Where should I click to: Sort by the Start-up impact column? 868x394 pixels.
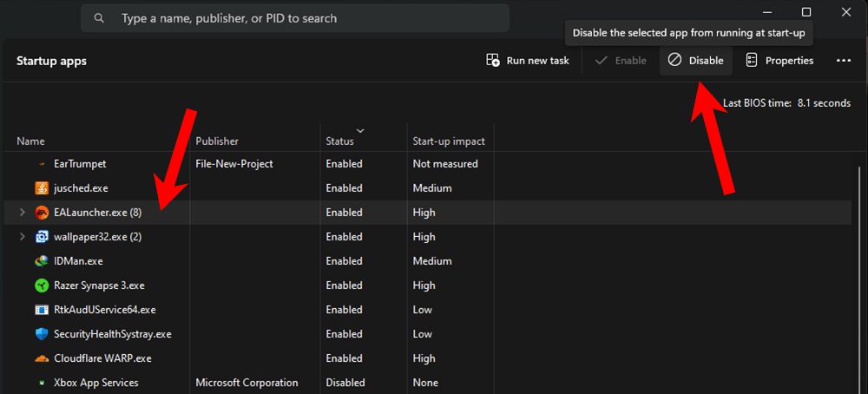click(x=449, y=141)
